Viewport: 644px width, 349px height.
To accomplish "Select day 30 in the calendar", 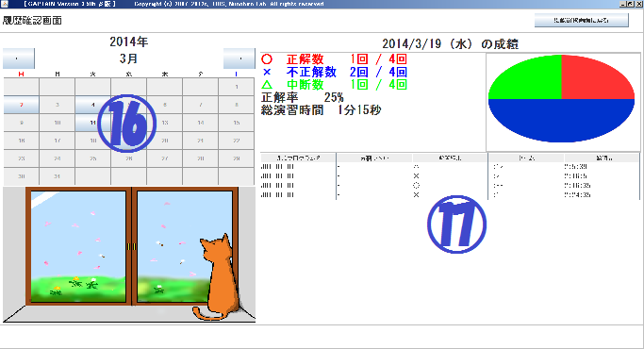I will click(22, 176).
